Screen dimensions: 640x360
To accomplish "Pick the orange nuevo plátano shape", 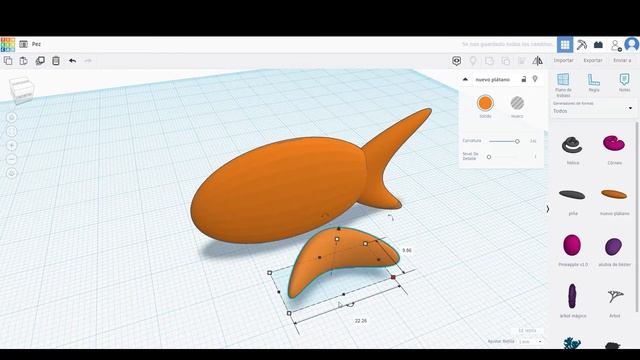I will 614,194.
